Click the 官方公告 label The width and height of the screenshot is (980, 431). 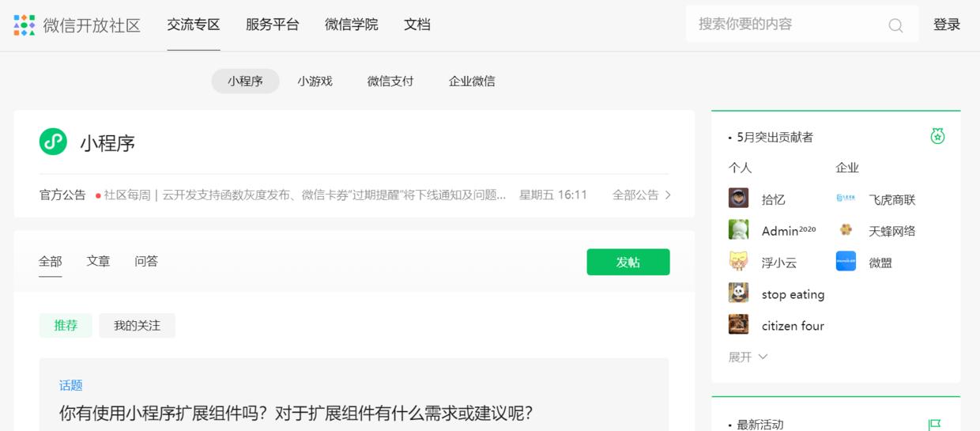62,195
